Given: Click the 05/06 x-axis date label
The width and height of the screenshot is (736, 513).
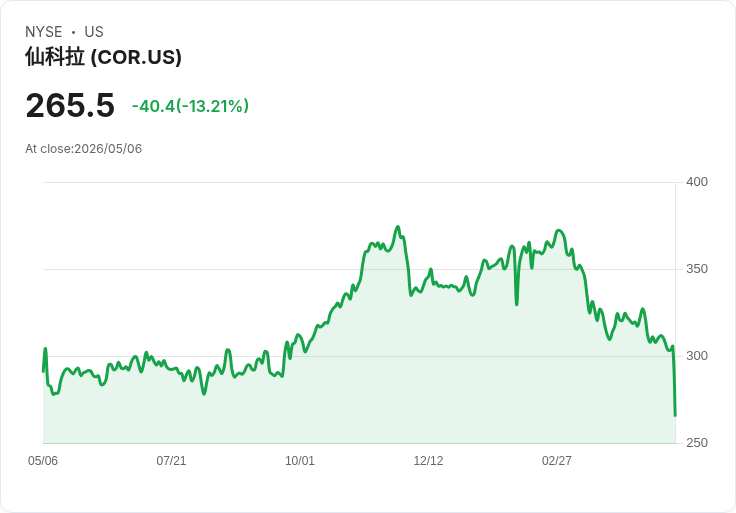Looking at the screenshot, I should pos(43,460).
